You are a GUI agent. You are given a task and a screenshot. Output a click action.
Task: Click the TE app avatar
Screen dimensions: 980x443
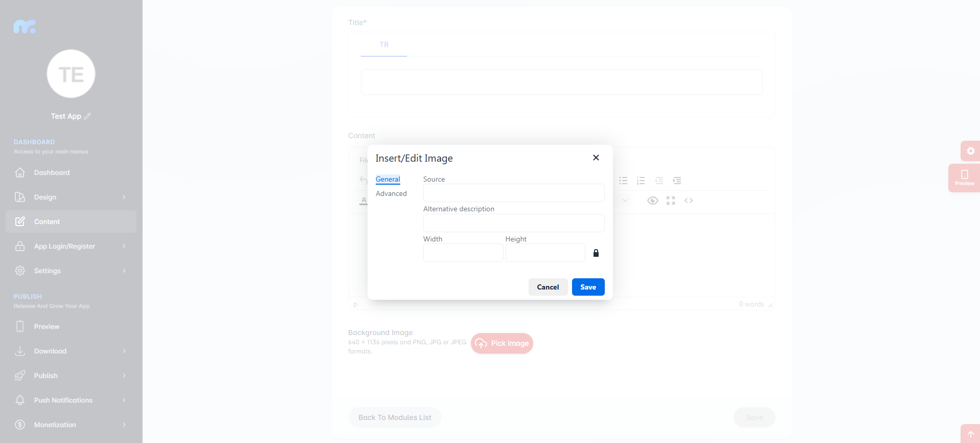71,74
